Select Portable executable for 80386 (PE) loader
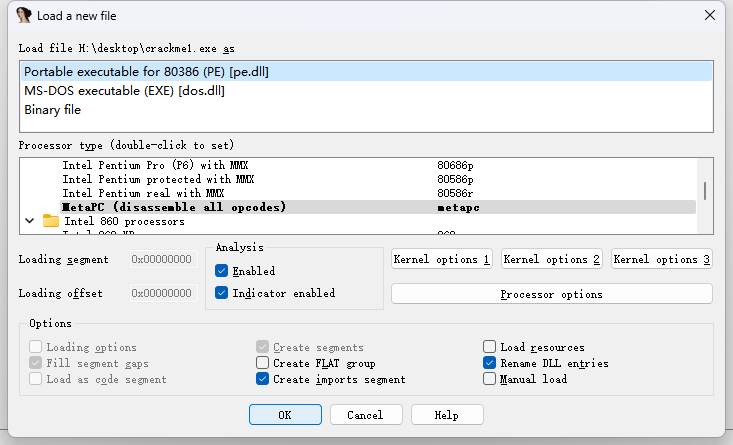Image resolution: width=733 pixels, height=445 pixels. [x=366, y=72]
